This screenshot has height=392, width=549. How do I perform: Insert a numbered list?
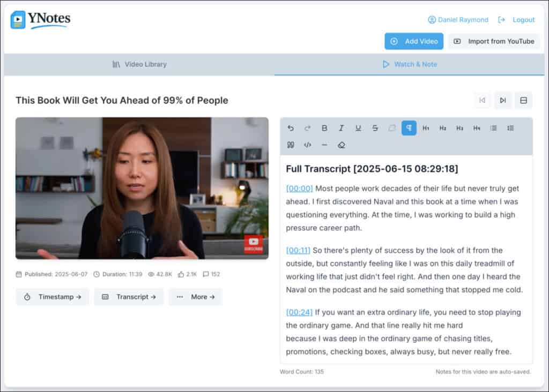point(510,128)
